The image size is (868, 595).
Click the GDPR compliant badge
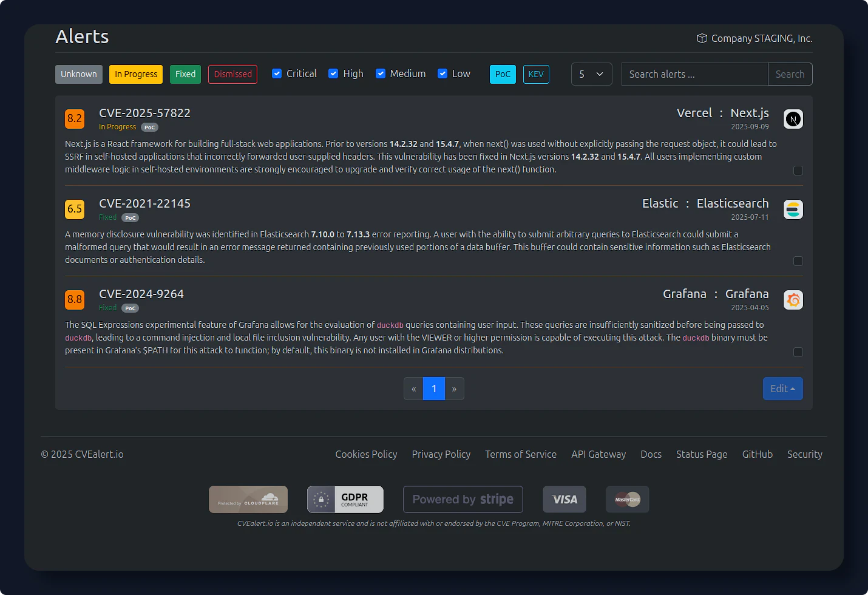[345, 499]
